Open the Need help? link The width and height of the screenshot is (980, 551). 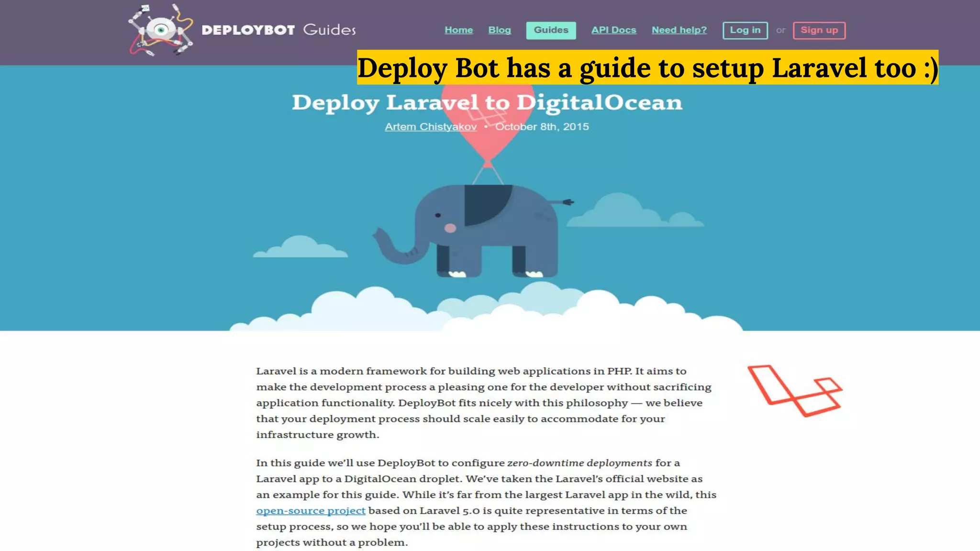679,30
